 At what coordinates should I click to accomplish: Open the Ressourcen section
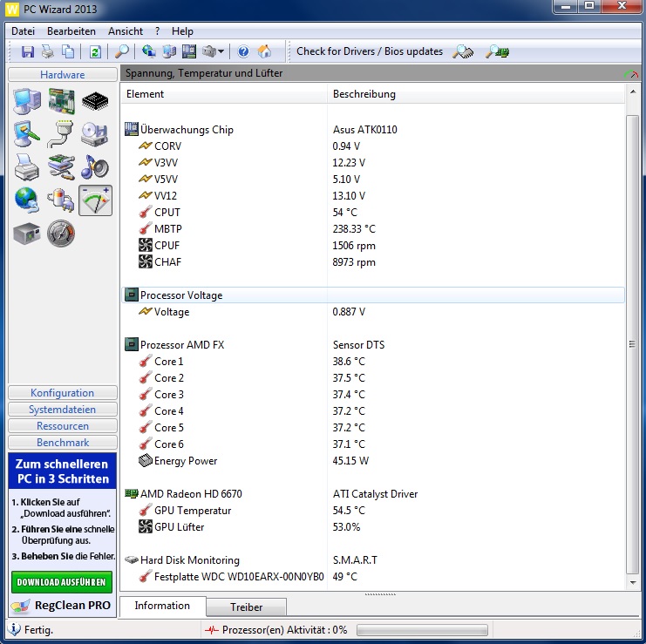pos(63,426)
